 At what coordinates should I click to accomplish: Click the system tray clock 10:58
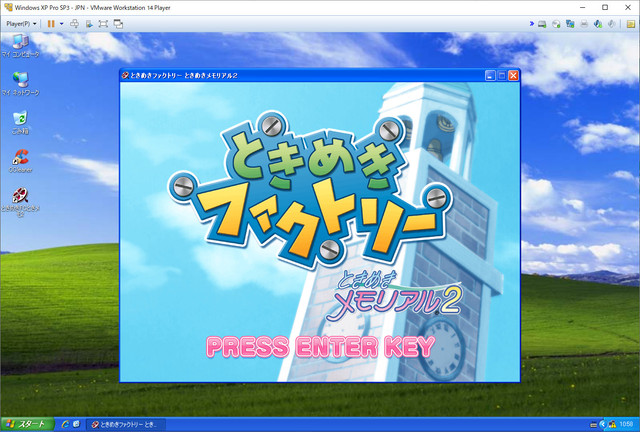[626, 424]
